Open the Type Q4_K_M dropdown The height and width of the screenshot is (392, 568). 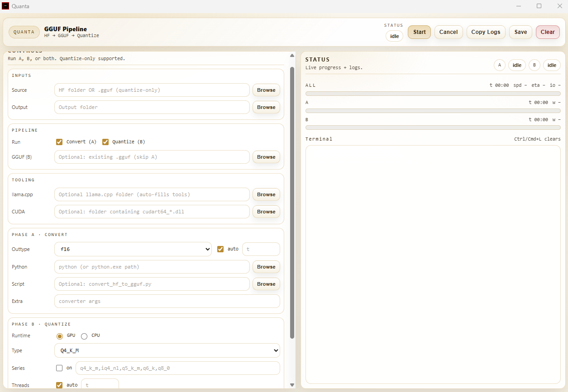click(167, 350)
